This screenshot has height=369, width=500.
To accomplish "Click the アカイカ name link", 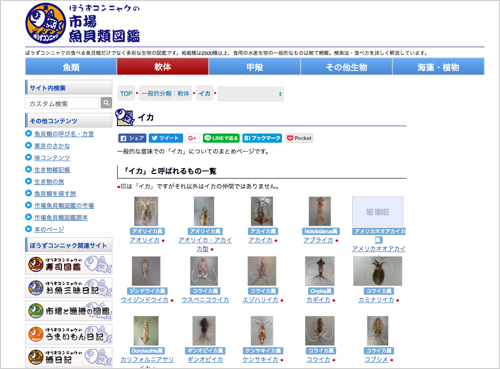I will 260,240.
